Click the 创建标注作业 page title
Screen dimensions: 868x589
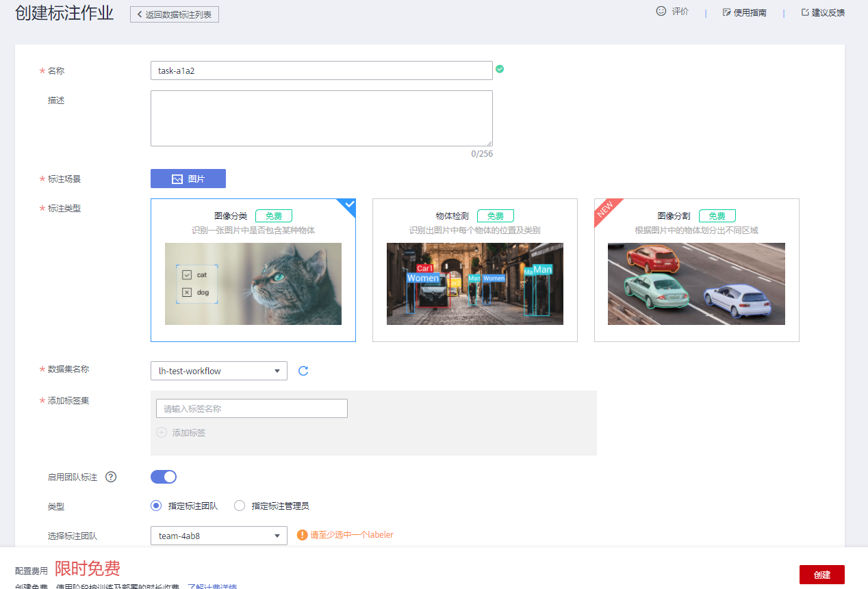pos(64,14)
